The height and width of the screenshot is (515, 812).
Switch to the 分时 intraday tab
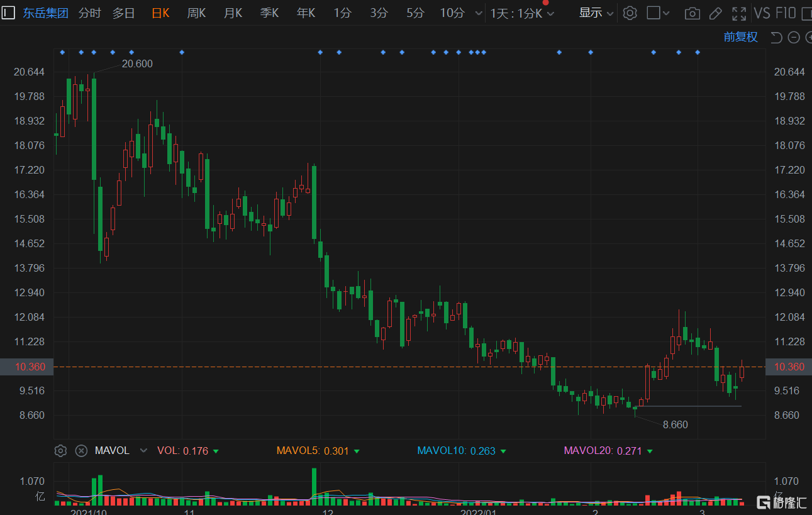pyautogui.click(x=90, y=13)
